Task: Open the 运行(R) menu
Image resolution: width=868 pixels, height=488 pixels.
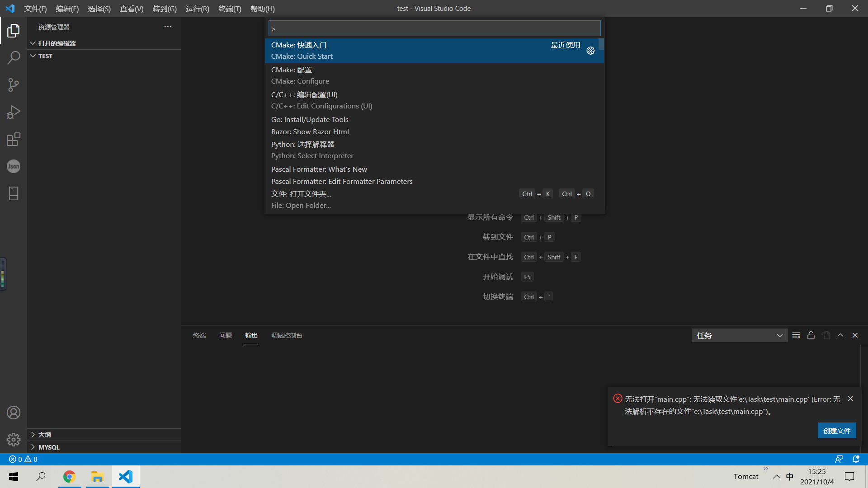Action: coord(197,9)
